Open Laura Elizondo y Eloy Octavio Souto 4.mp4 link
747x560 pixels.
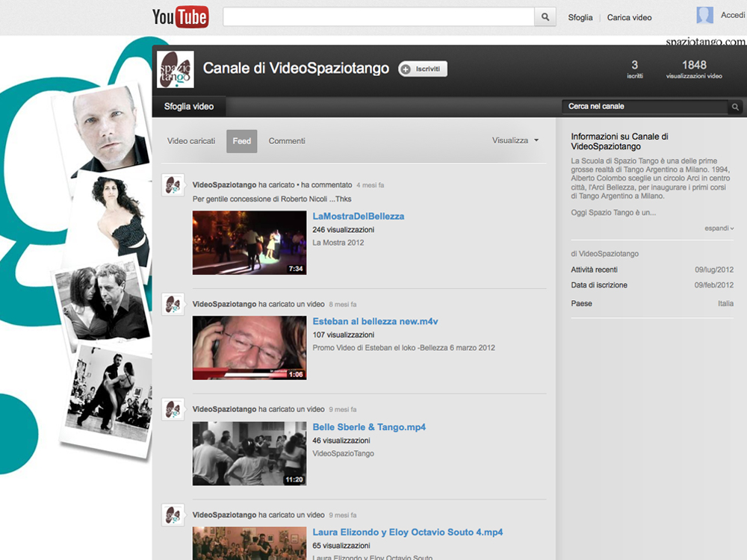pyautogui.click(x=407, y=532)
